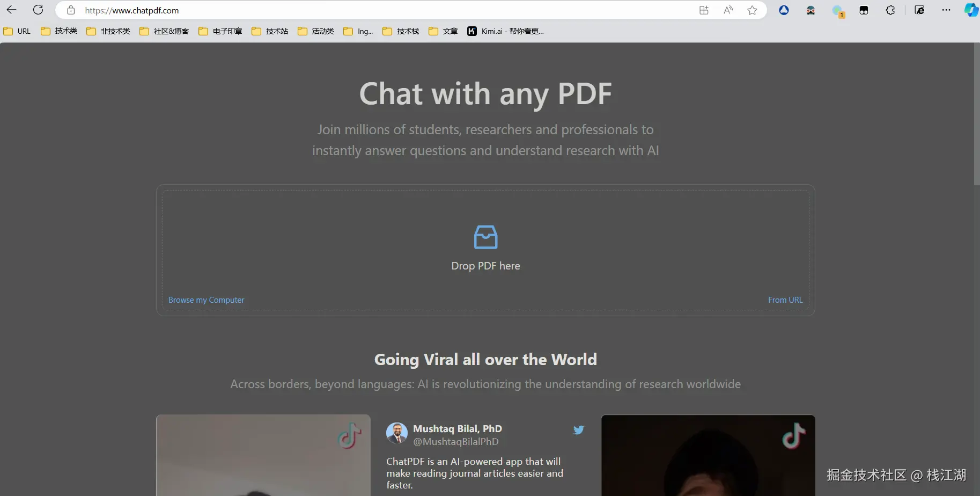Click the Going Viral all over the World heading
Screen dimensions: 980x496
[x=485, y=360]
